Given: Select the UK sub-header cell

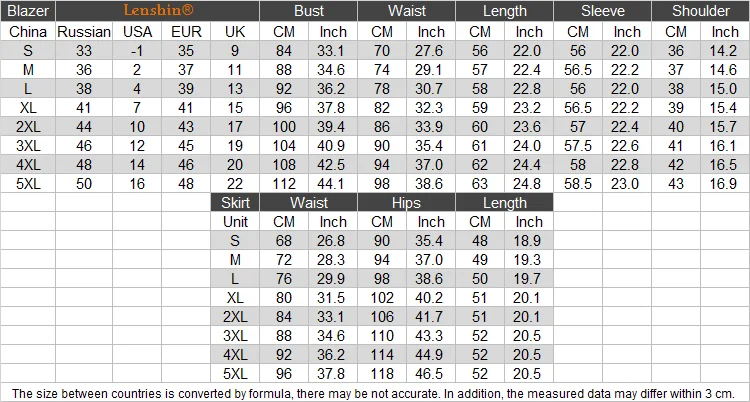Looking at the screenshot, I should pyautogui.click(x=235, y=32).
